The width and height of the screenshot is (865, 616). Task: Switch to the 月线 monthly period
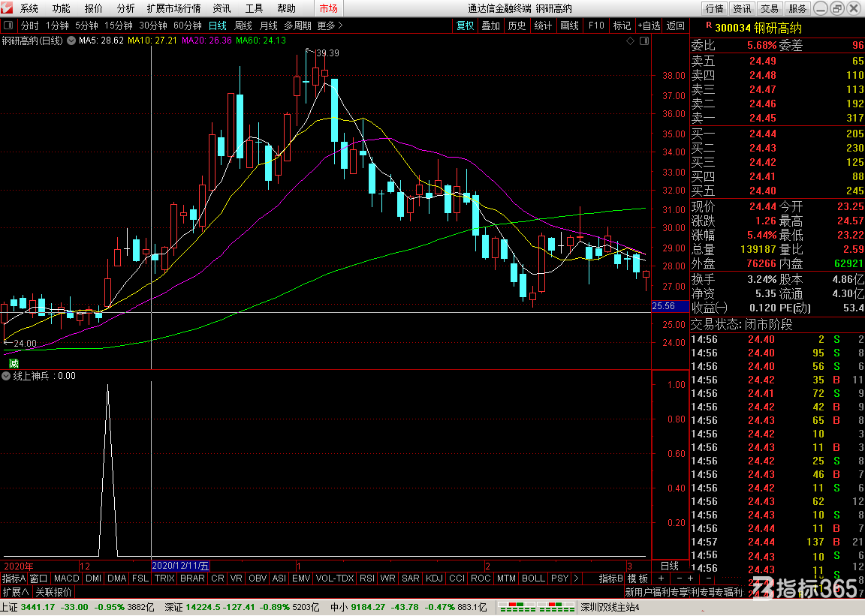[269, 26]
